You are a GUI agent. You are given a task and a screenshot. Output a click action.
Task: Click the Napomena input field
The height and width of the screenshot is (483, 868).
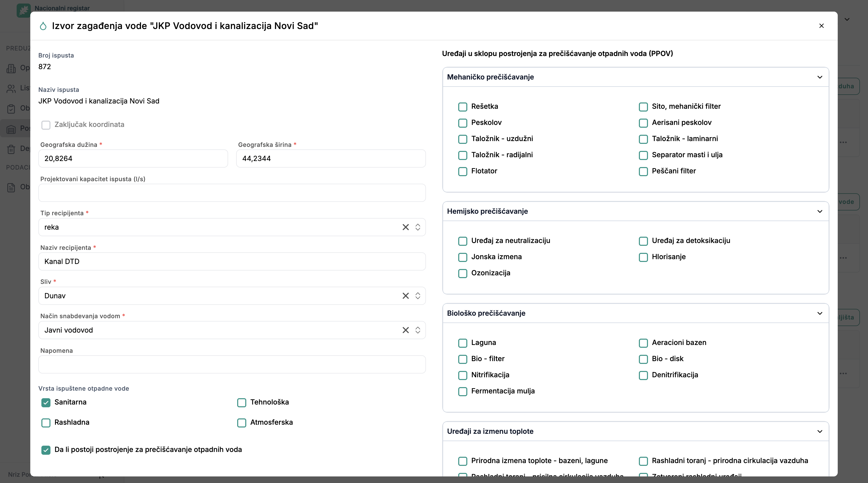point(232,365)
